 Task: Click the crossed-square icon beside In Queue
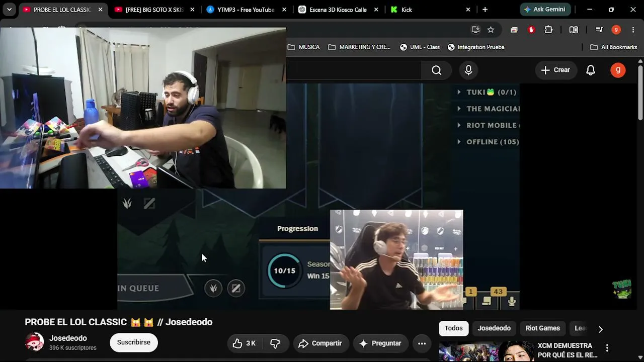pos(235,288)
